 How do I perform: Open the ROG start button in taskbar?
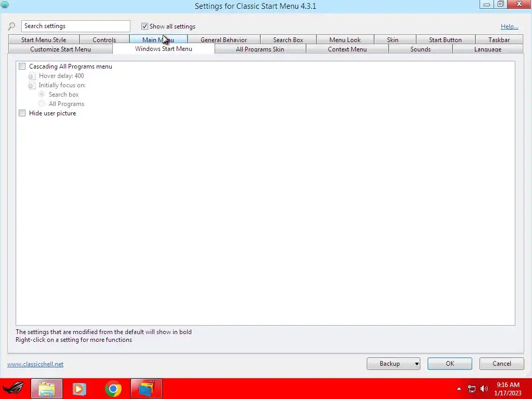(14, 389)
